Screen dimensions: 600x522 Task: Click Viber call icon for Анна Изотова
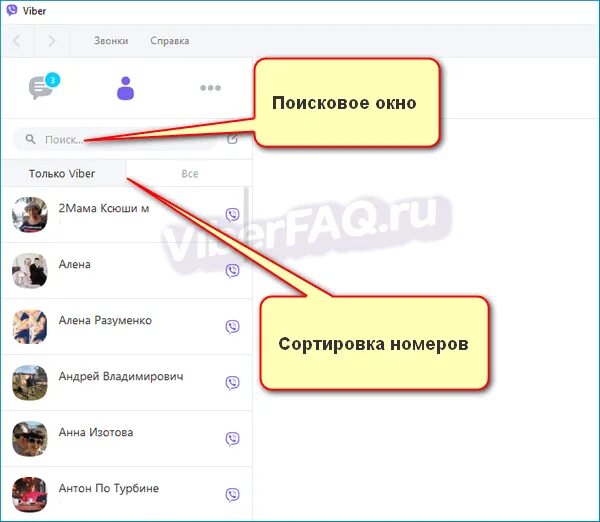[x=233, y=439]
